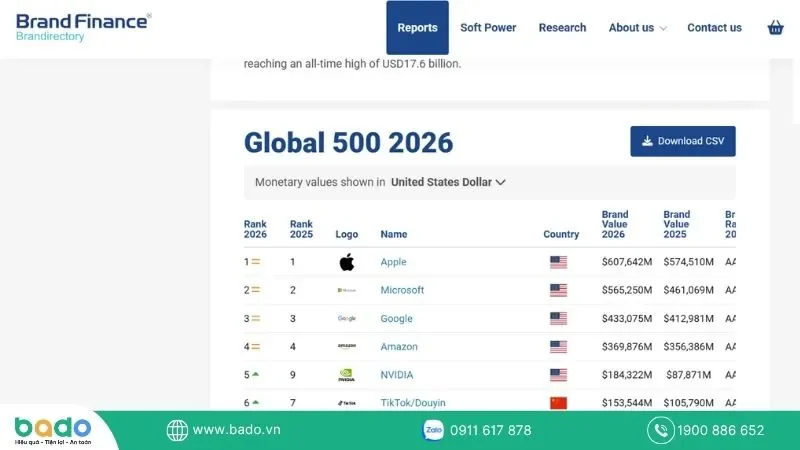
Task: Click the phone icon beside 1900 886 652
Action: click(x=661, y=430)
